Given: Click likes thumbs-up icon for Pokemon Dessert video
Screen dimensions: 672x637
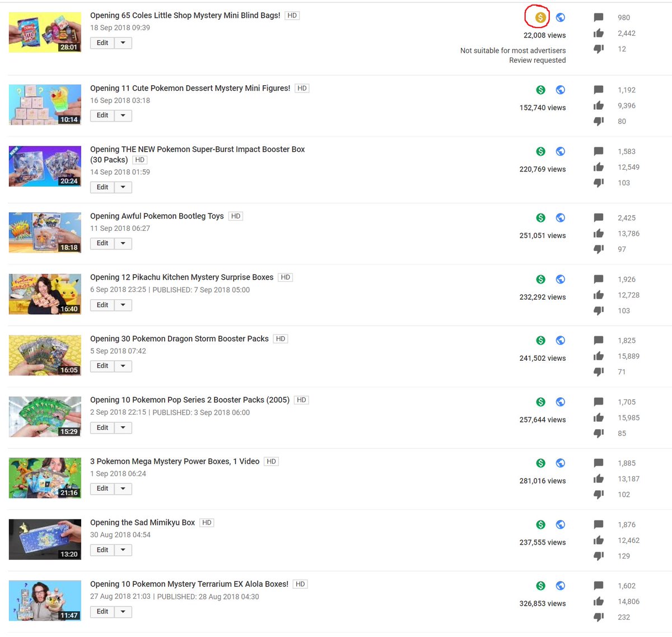Looking at the screenshot, I should point(599,105).
